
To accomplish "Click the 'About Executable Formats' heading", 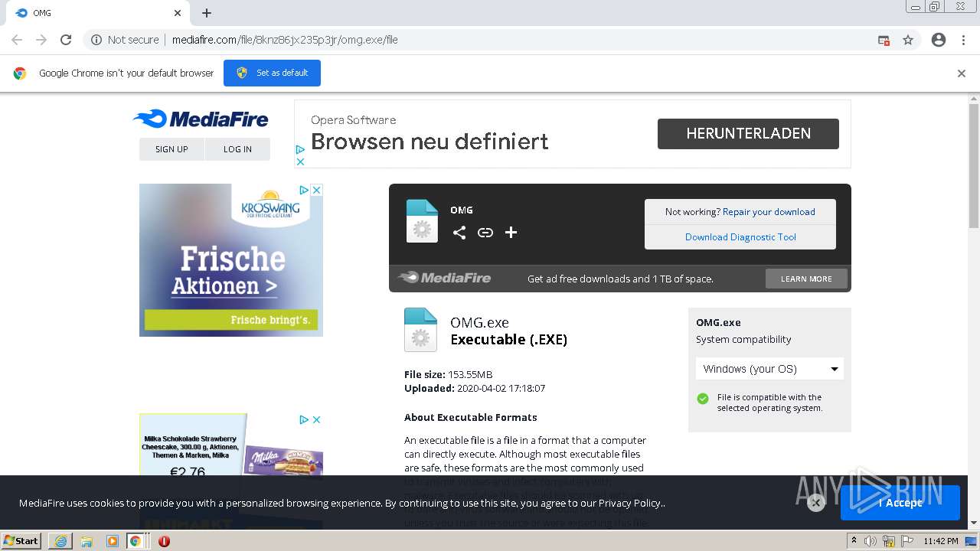I will [471, 417].
